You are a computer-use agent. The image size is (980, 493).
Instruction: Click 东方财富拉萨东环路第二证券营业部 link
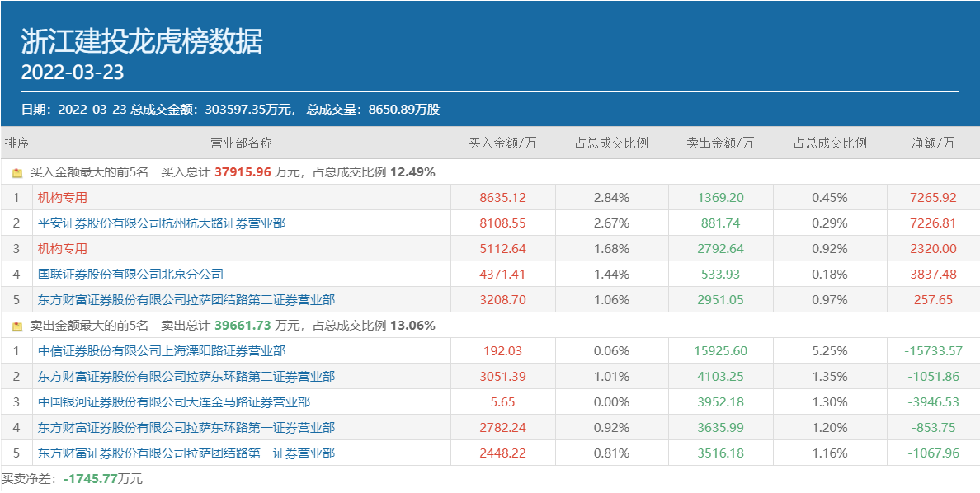186,377
